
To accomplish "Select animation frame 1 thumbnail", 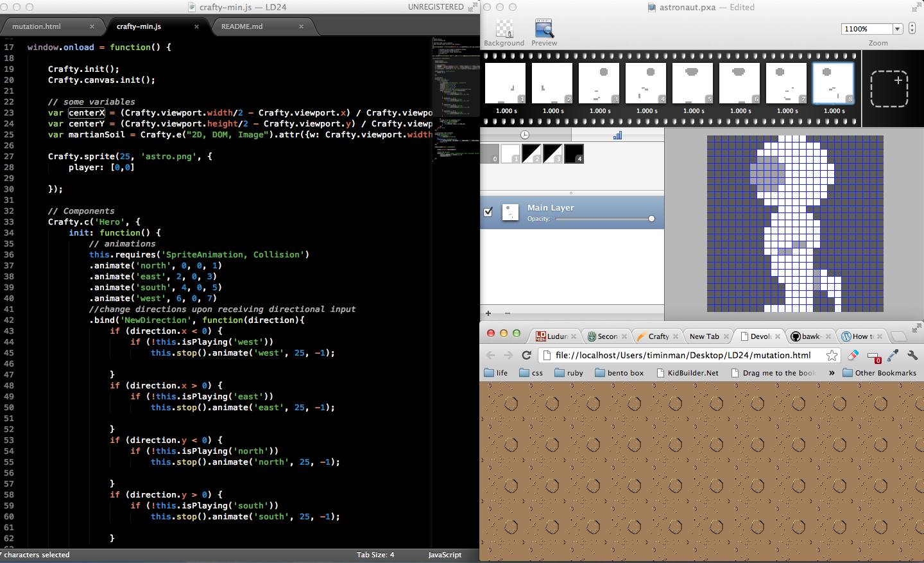I will pos(506,83).
